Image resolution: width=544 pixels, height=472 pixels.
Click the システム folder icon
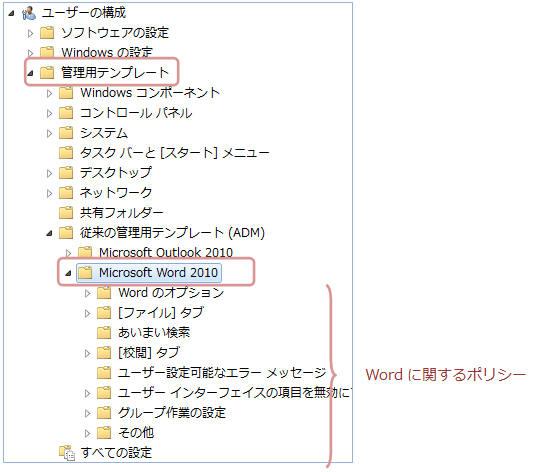pyautogui.click(x=66, y=133)
